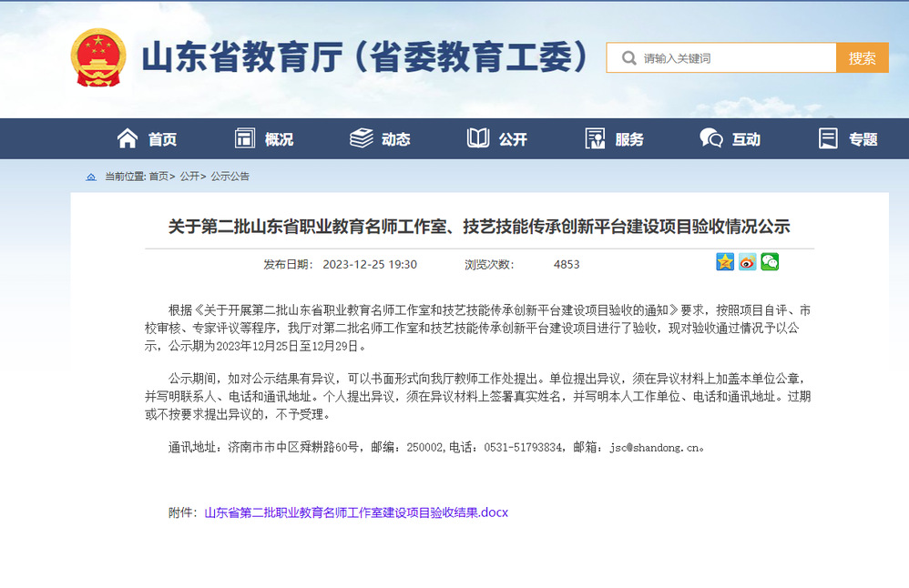Click the breadcrumb home icon
Viewport: 909px width, 588px height.
[x=91, y=177]
